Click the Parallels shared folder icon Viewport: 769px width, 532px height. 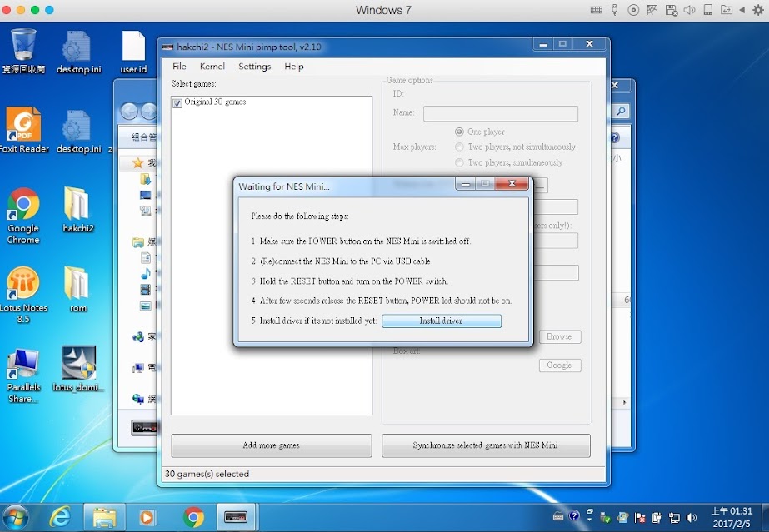point(726,10)
